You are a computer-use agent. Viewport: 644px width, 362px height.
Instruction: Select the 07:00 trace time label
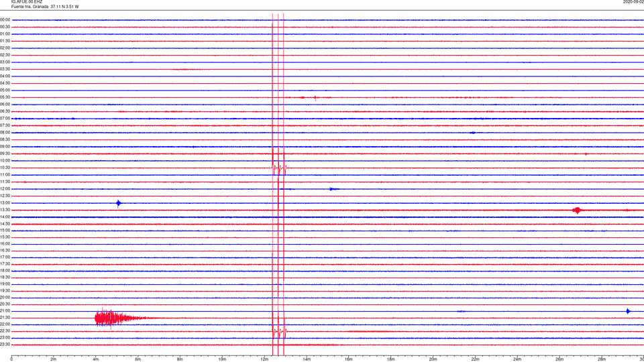(5, 118)
